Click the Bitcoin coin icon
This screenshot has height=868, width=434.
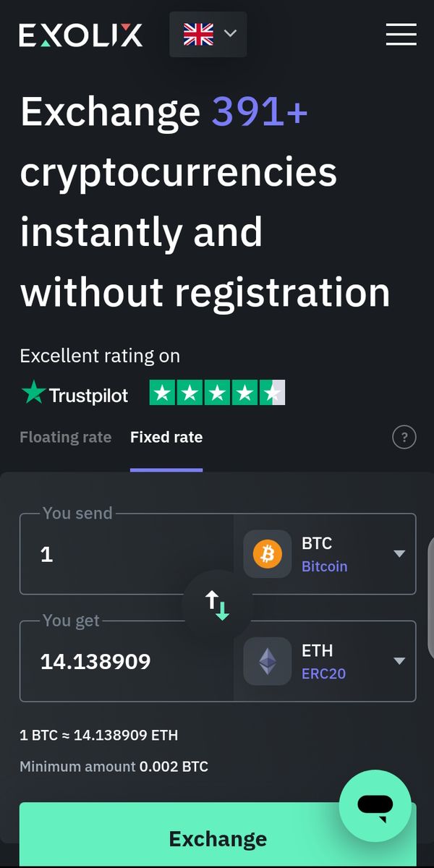268,554
